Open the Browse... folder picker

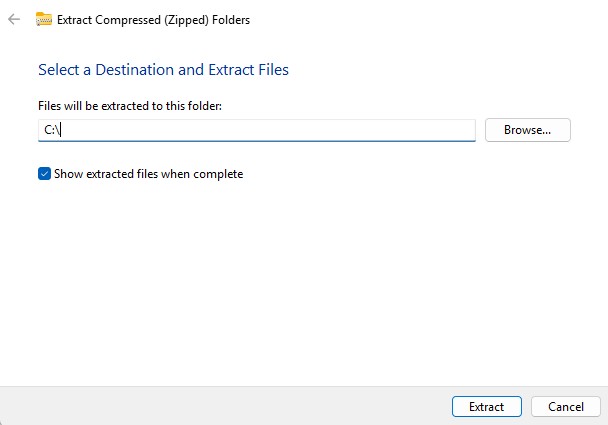tap(528, 130)
